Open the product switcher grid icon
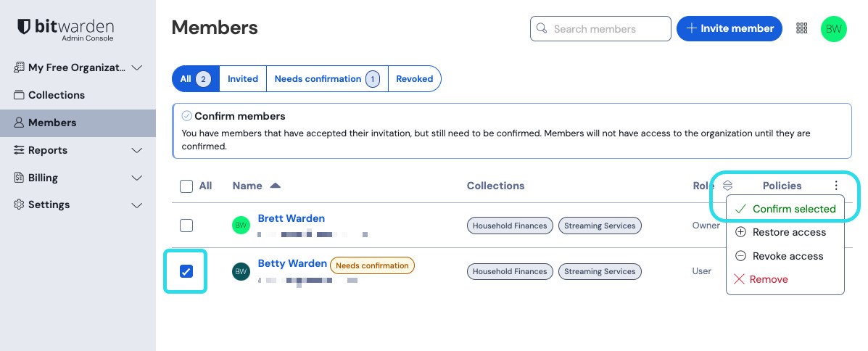 pos(801,28)
